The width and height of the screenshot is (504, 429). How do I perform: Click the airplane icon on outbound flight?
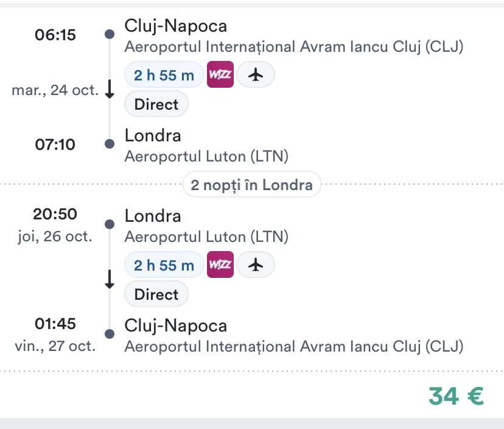click(256, 75)
